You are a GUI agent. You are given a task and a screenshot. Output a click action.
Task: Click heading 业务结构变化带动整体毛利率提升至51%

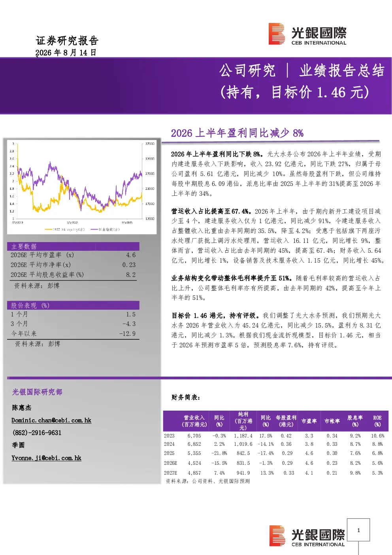[232, 278]
